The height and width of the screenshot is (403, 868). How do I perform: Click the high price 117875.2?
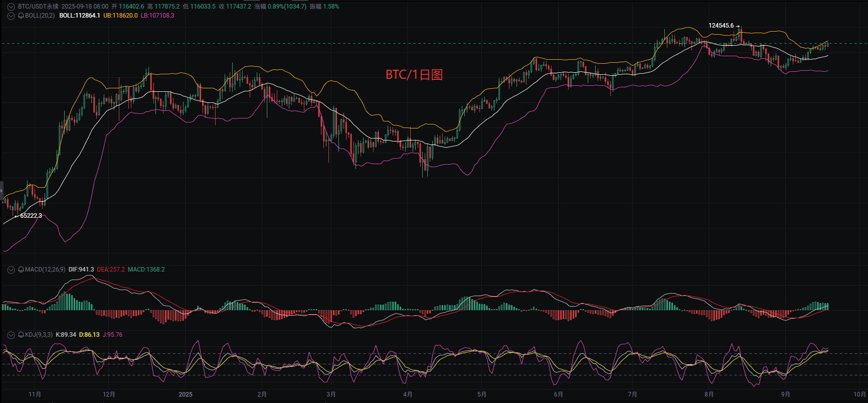tap(167, 7)
